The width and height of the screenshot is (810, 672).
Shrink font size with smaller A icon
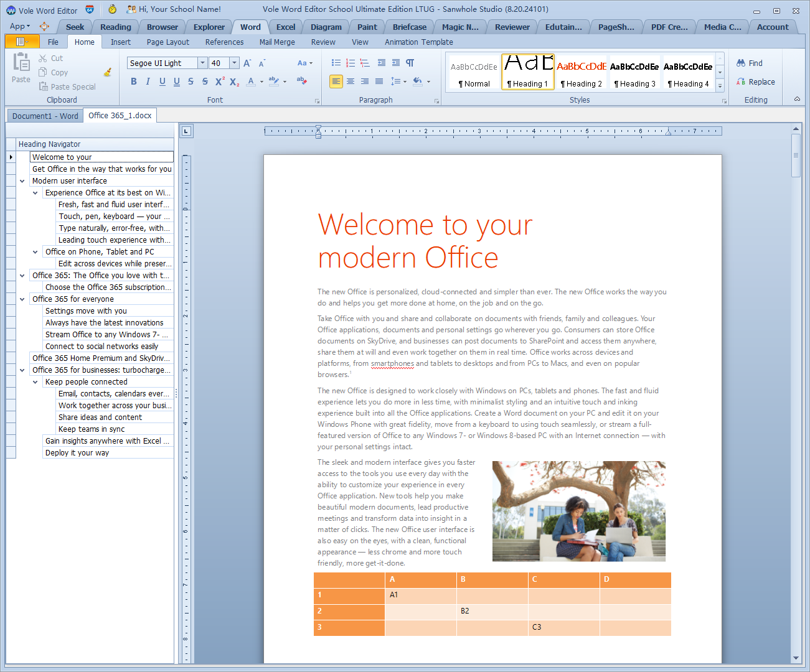[262, 63]
